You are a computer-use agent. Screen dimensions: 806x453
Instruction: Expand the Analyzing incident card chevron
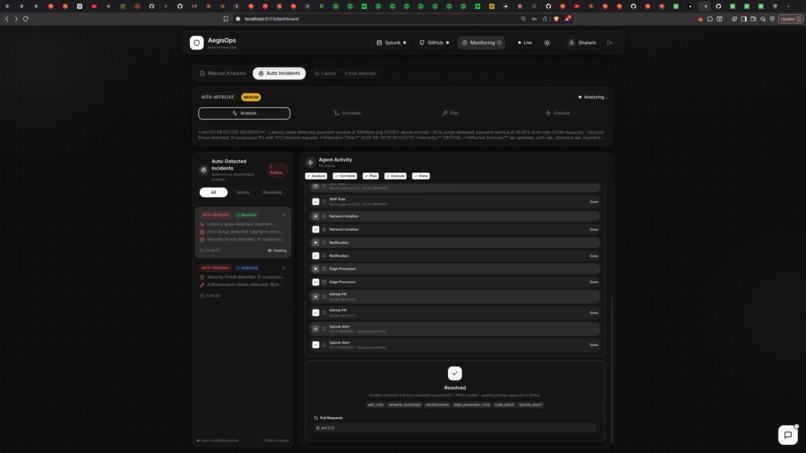coord(283,268)
